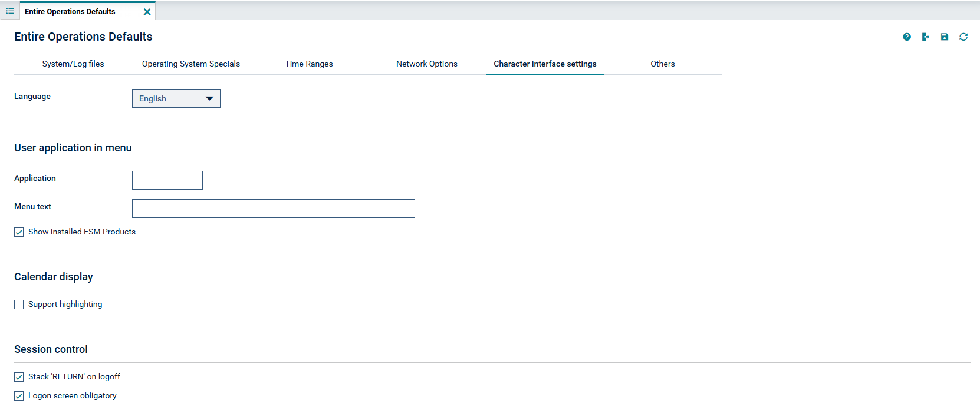The image size is (980, 413).
Task: Open the help icon in the toolbar
Action: point(907,37)
